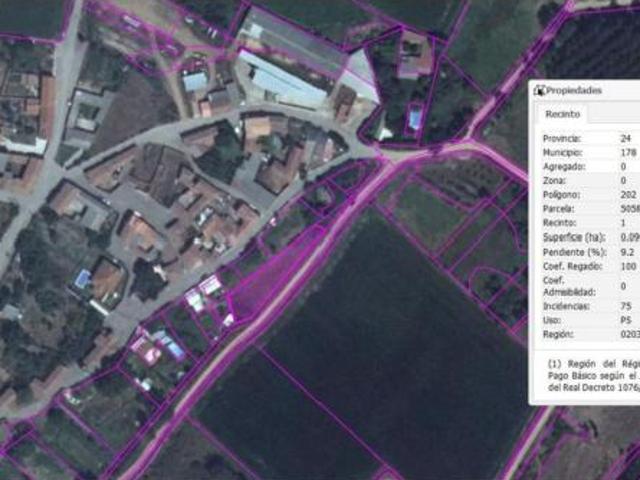640x480 pixels.
Task: Select the Pendiente value 9.2
Action: pos(627,252)
